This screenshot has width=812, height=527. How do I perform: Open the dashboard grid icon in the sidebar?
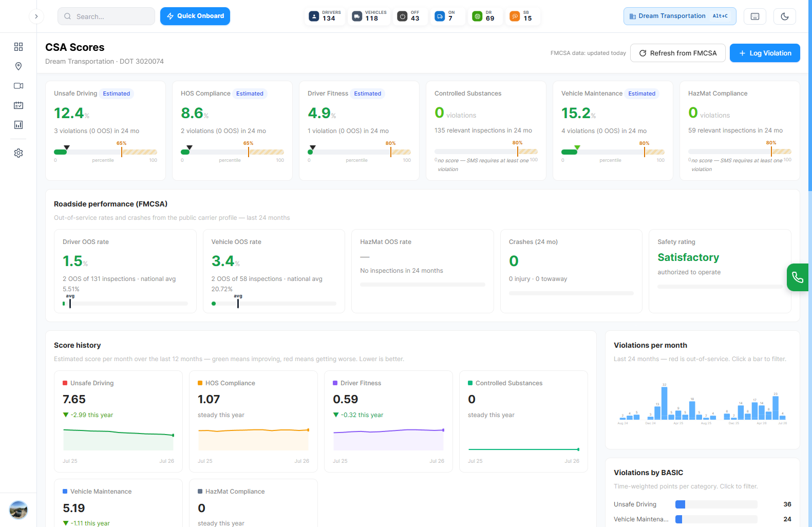(x=18, y=47)
